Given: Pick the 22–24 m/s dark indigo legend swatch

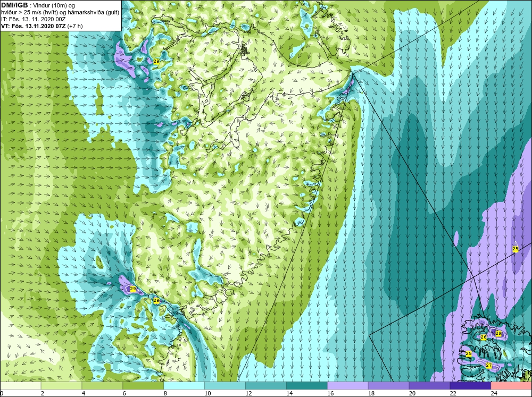Looking at the screenshot, I should click(x=470, y=386).
